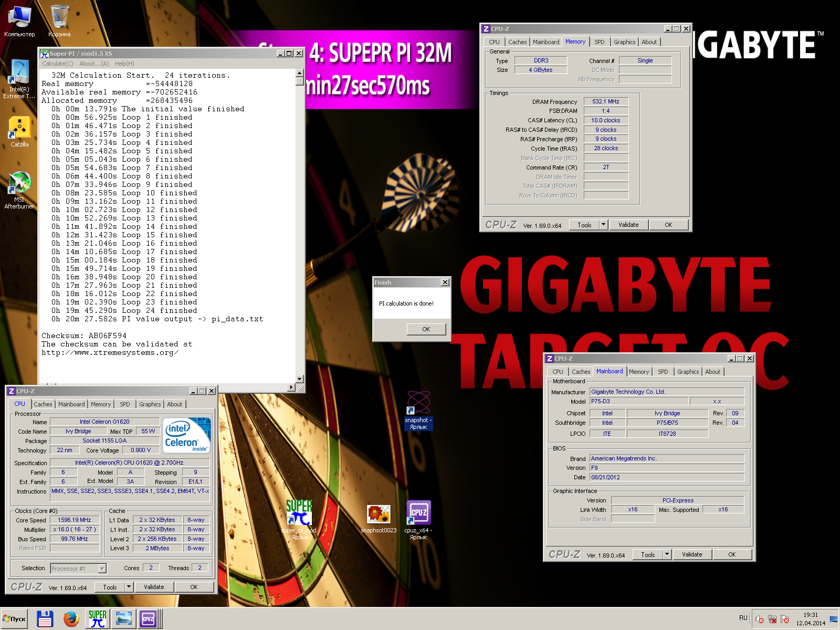Select Memory tab in CPU tab CPU-Z window
The image size is (840, 630).
(x=101, y=404)
